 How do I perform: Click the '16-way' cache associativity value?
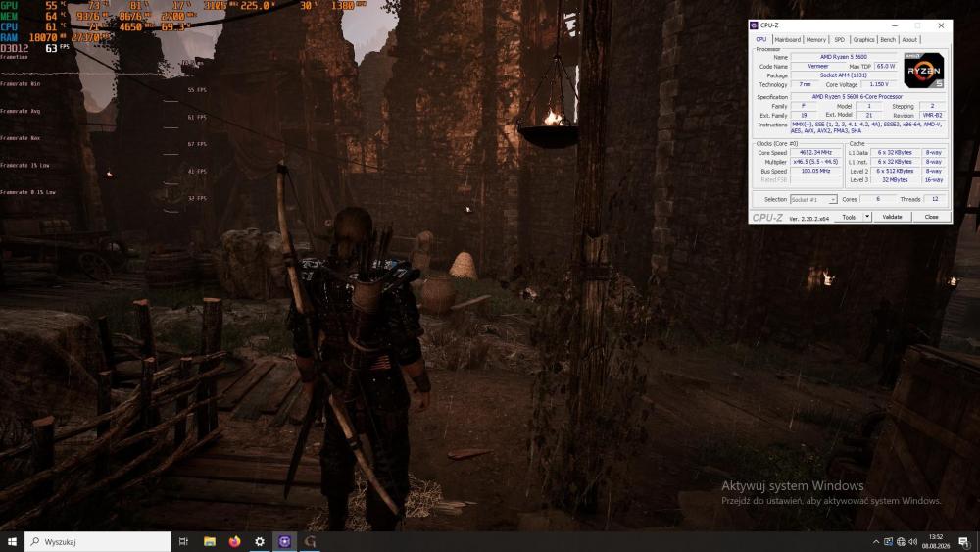pos(934,180)
